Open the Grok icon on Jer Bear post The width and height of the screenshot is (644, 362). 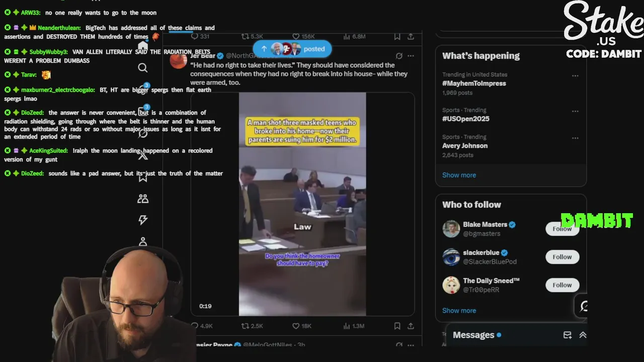399,56
